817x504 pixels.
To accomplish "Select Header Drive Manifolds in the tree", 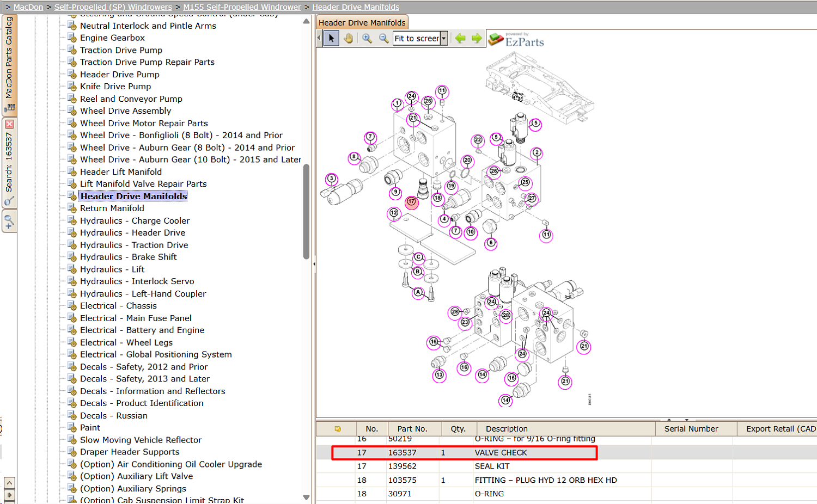I will pyautogui.click(x=133, y=196).
